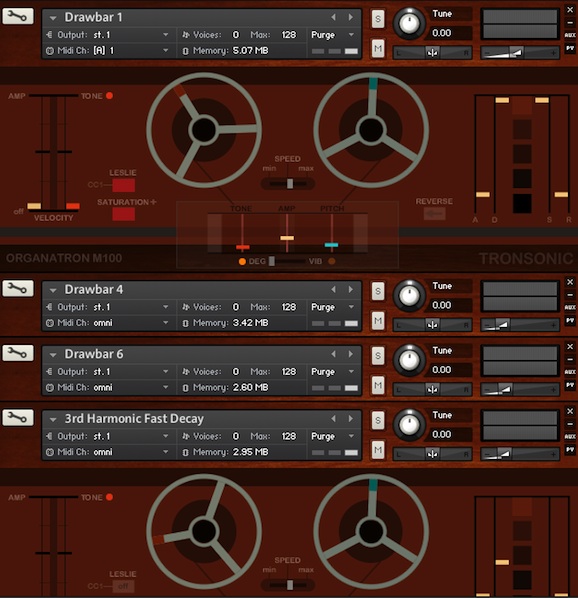Click the PITCH cyan fader handle
The image size is (578, 598).
point(331,245)
